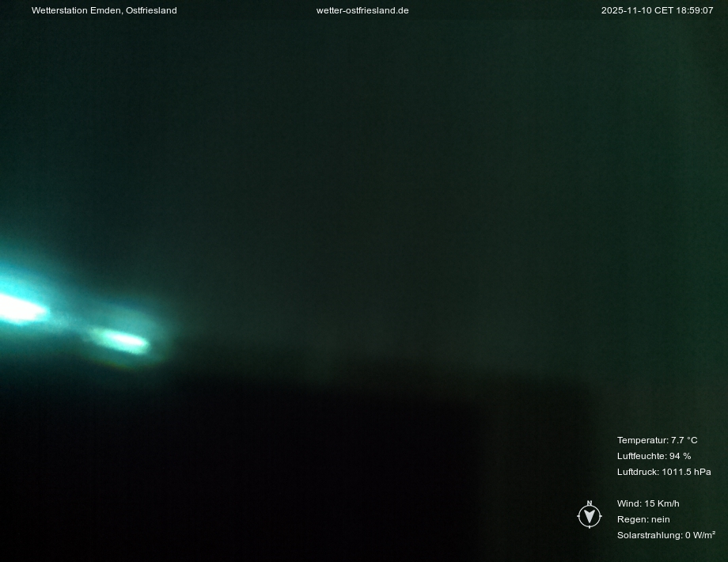
Task: Select the Luftfeuchte 94 % reading
Action: coord(654,456)
